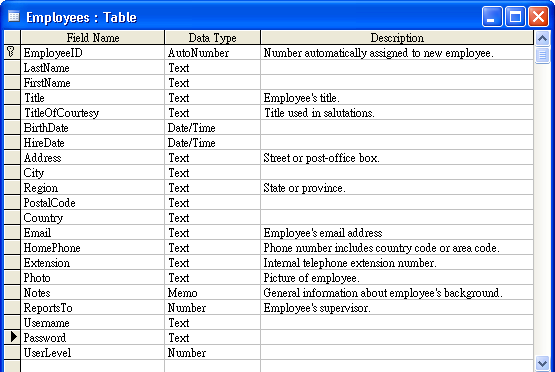
Task: Click the Description column header
Action: (397, 38)
